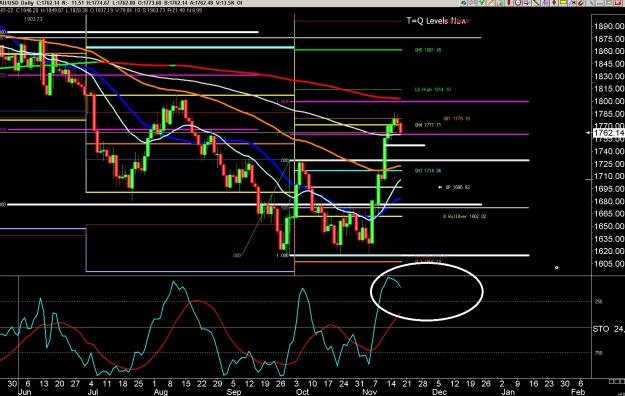Click the Jan month label on the date axis

508,392
